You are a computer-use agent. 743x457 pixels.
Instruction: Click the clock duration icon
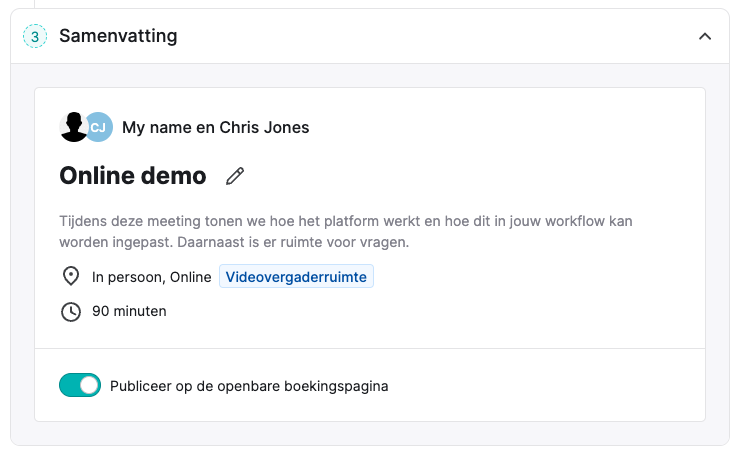pyautogui.click(x=71, y=311)
